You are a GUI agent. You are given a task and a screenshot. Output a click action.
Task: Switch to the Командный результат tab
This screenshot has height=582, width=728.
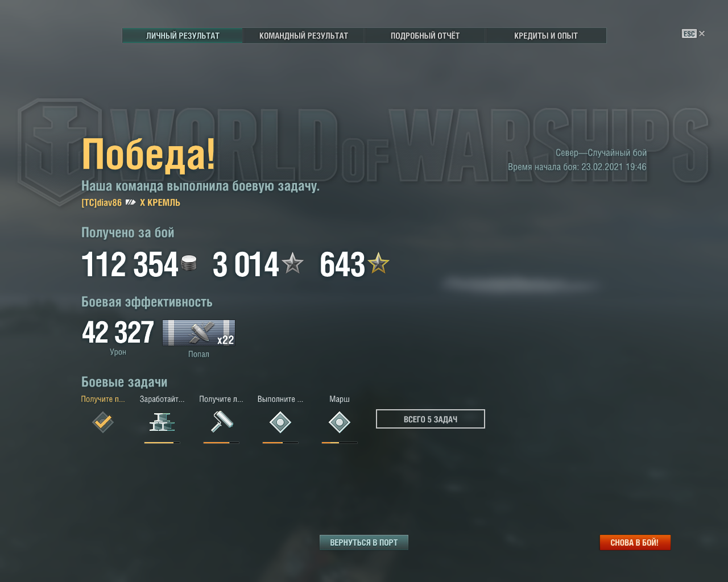pyautogui.click(x=304, y=35)
